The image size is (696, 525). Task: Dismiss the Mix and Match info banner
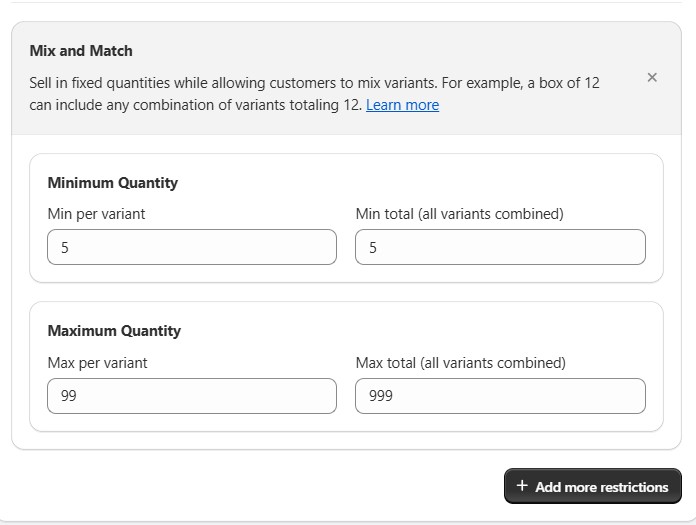(652, 78)
